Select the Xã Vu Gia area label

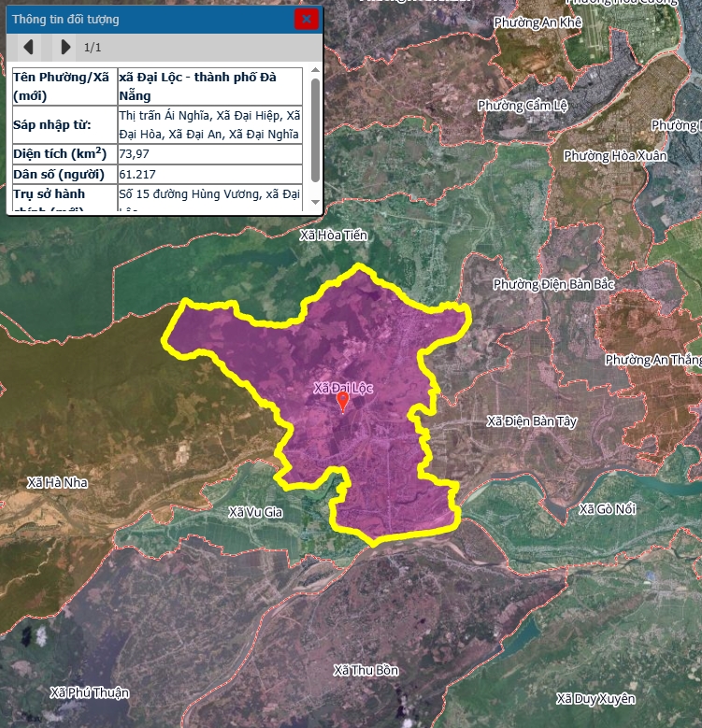point(255,511)
